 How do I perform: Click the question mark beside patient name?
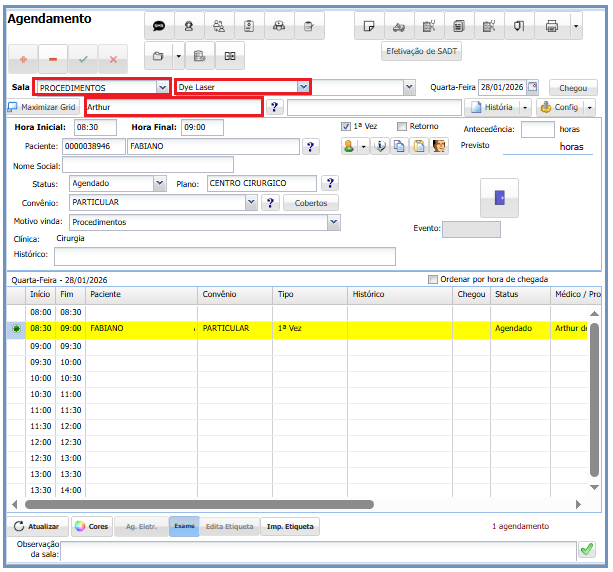[311, 147]
